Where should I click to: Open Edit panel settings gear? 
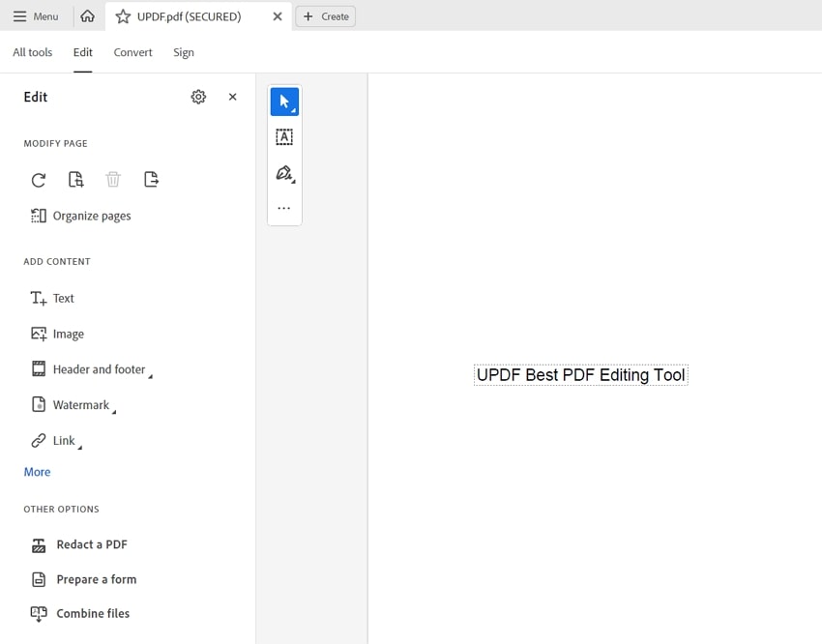click(x=198, y=97)
